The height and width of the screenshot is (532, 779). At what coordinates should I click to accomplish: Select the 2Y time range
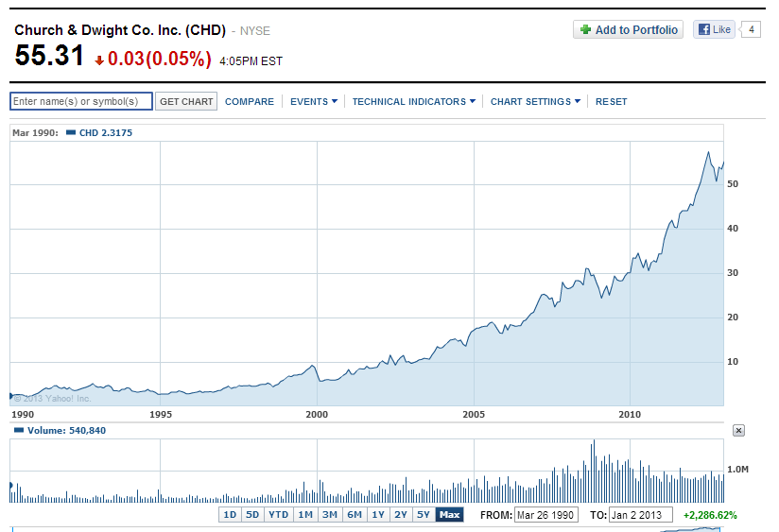(x=401, y=515)
